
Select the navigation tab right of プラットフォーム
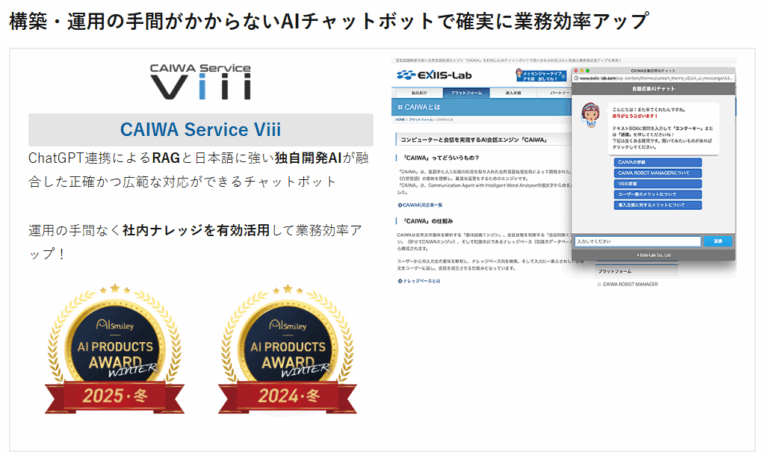coord(513,93)
